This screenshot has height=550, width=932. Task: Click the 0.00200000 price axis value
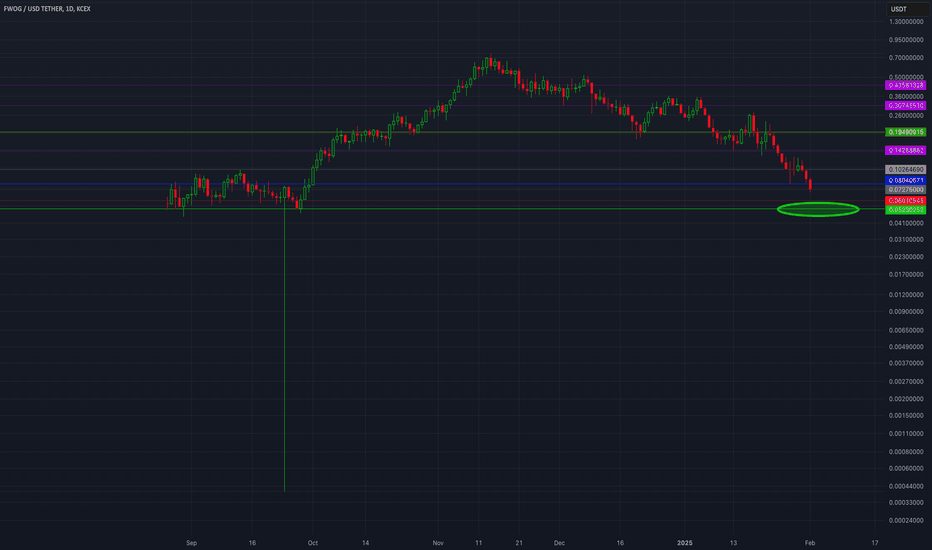coord(906,399)
